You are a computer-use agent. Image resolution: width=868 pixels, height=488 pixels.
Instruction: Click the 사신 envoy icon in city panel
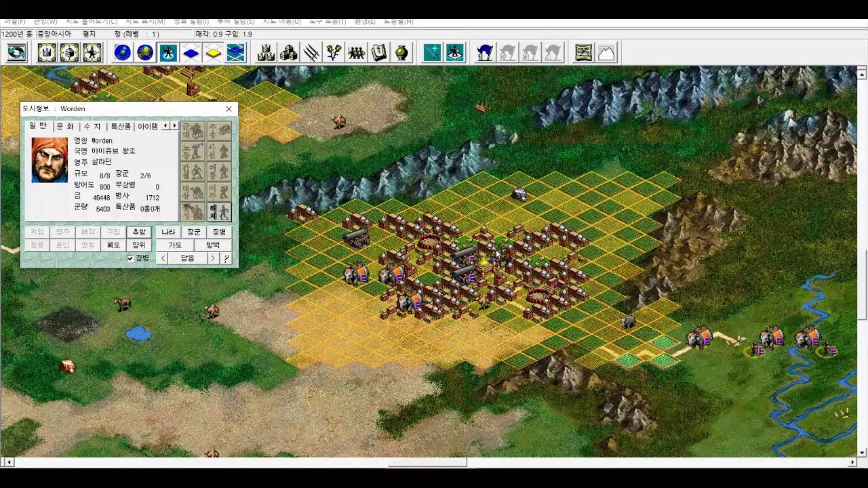coord(219,151)
